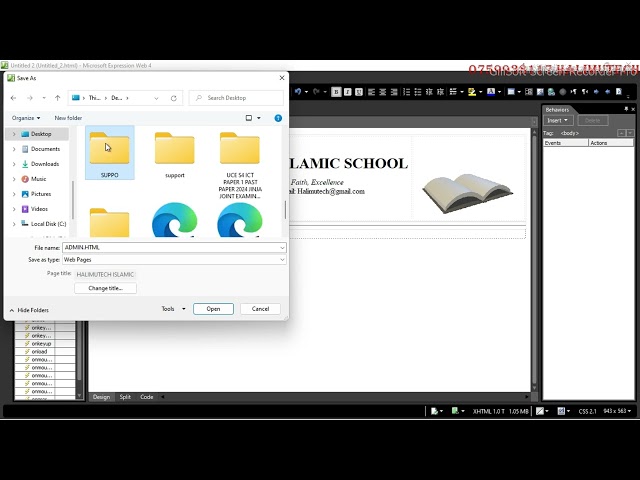Click the Open button

click(213, 309)
